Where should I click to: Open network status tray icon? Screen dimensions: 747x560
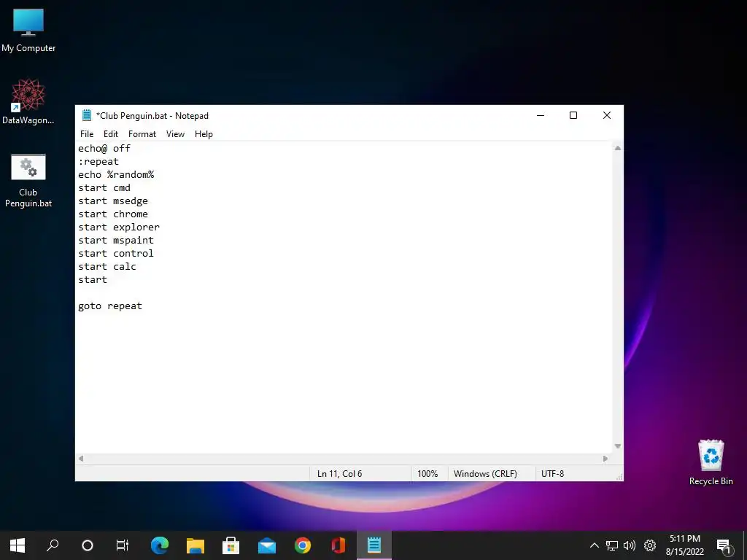612,545
